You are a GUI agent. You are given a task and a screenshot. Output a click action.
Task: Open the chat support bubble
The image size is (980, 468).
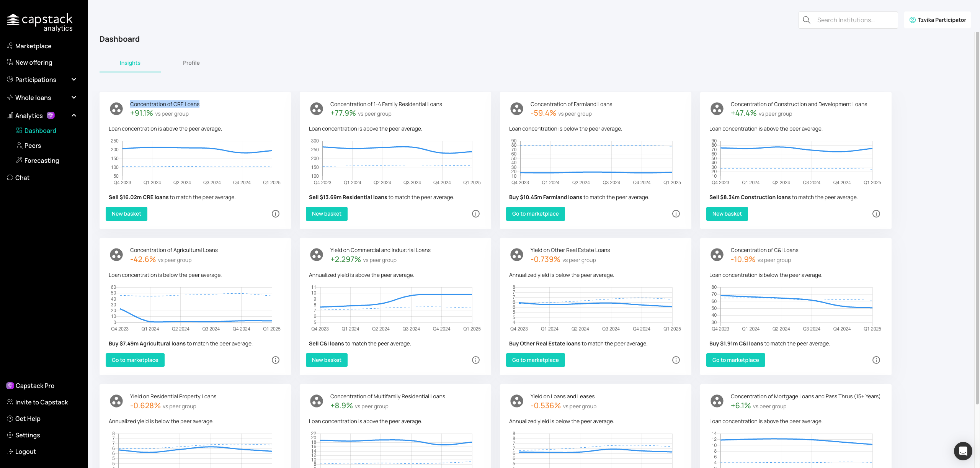pyautogui.click(x=963, y=451)
